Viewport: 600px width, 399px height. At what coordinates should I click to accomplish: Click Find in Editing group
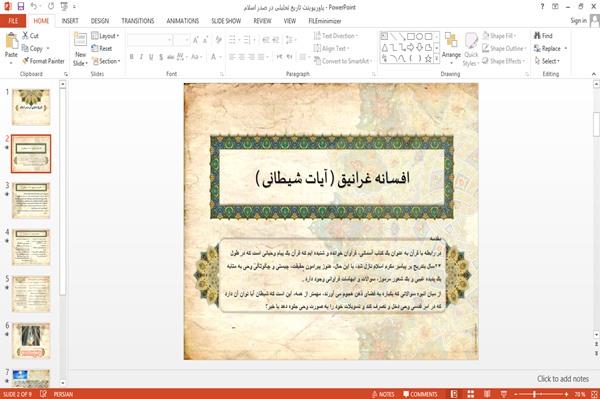pyautogui.click(x=543, y=36)
